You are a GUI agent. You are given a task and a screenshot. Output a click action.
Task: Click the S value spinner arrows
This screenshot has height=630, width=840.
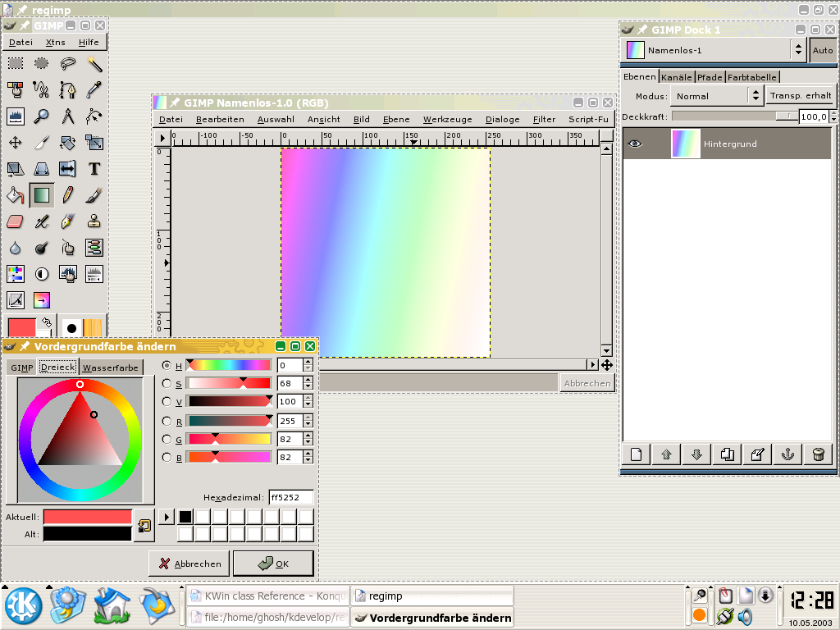click(x=308, y=384)
